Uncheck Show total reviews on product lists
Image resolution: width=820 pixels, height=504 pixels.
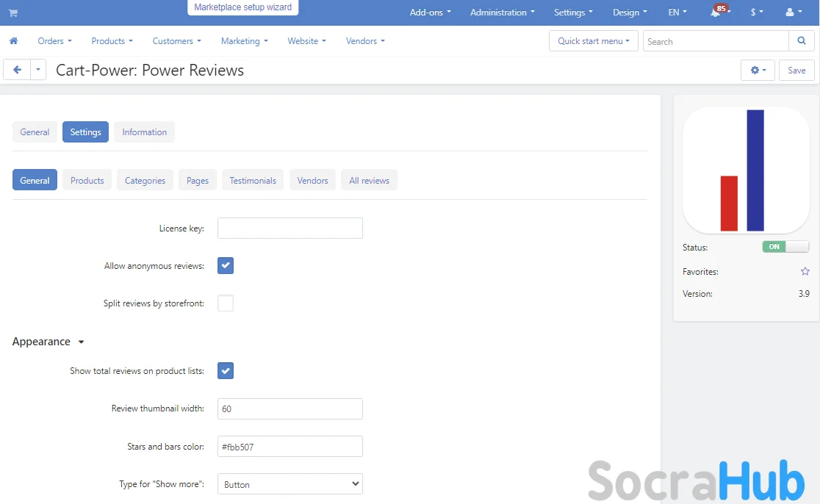tap(226, 371)
